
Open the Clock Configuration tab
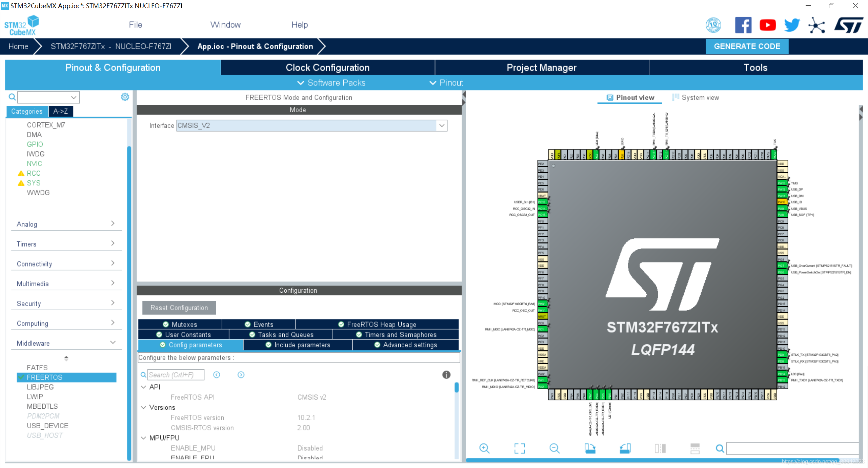(x=327, y=67)
